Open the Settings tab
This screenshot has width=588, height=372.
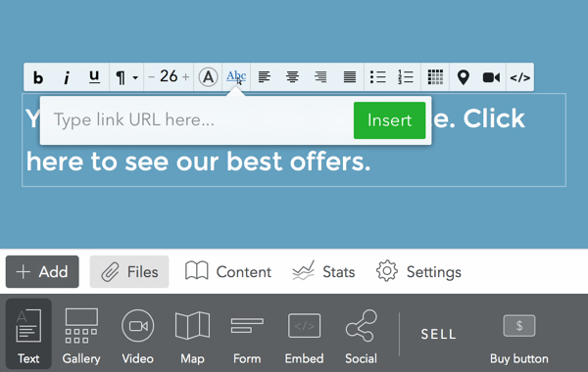pos(418,271)
